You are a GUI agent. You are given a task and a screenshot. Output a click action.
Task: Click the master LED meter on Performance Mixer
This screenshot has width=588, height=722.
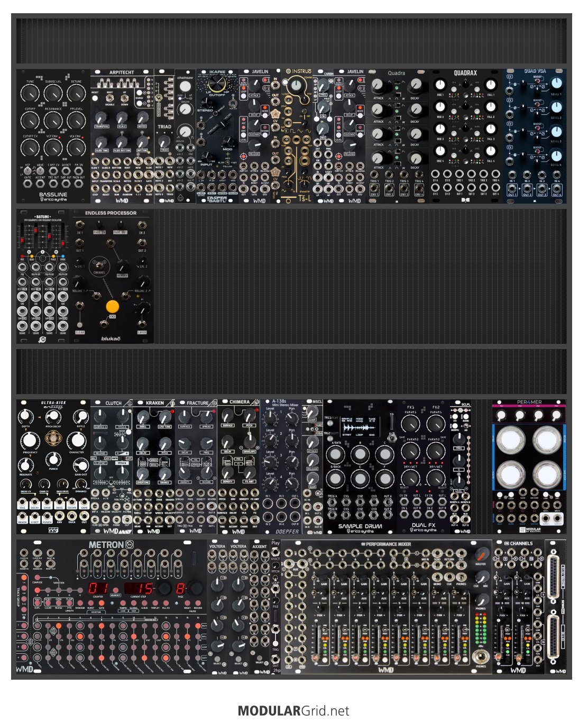pyautogui.click(x=481, y=629)
